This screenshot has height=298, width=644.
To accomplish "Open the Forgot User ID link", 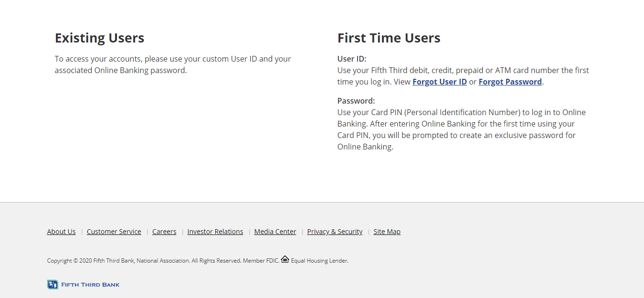I will click(x=439, y=82).
